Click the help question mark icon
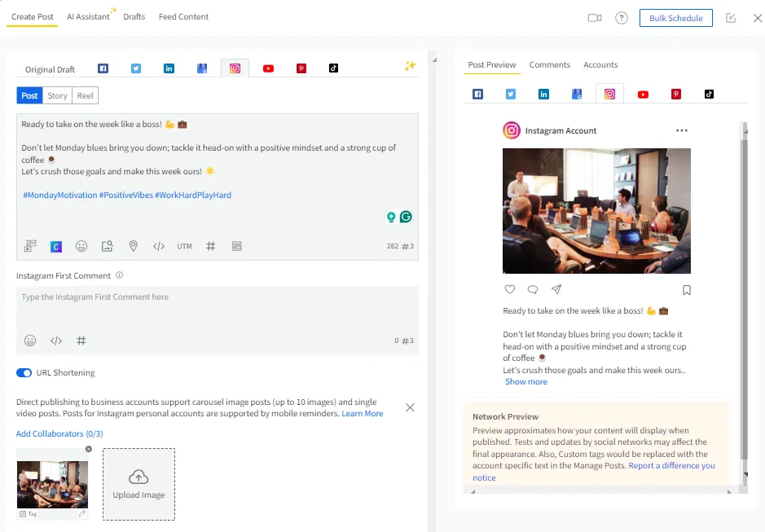The image size is (765, 532). tap(622, 18)
